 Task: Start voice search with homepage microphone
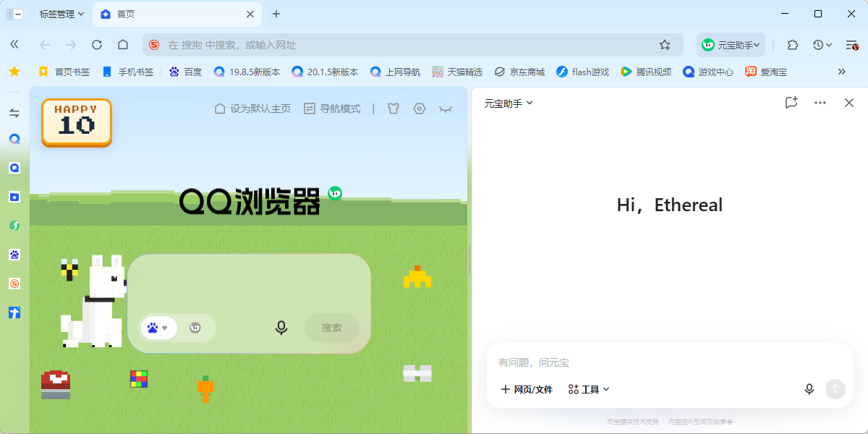click(281, 328)
